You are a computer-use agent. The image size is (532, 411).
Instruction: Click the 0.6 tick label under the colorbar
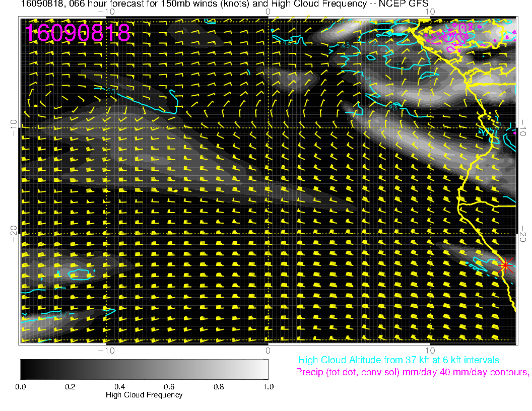coord(169,387)
